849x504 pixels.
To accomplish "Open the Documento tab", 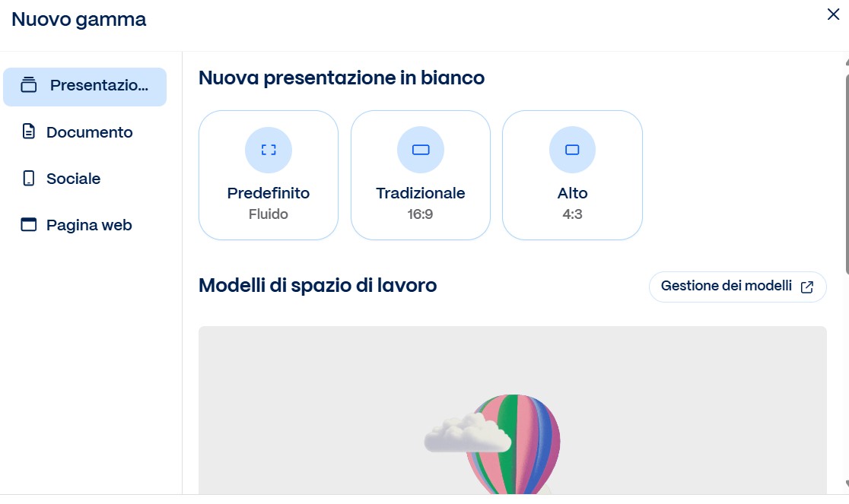I will pos(90,132).
